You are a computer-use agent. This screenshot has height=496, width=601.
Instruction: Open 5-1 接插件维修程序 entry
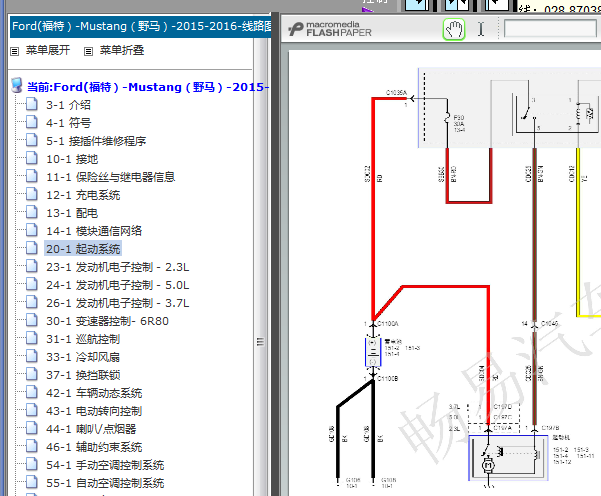(x=96, y=141)
